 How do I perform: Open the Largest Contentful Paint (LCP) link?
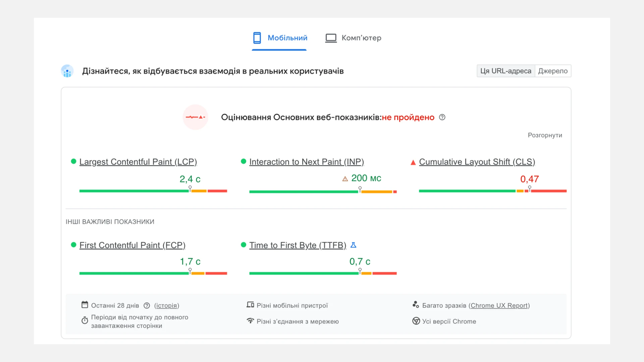point(138,162)
